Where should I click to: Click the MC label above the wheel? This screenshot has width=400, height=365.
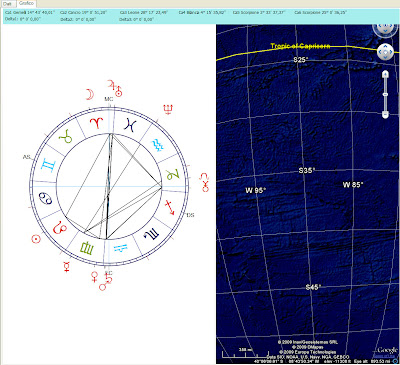(109, 99)
